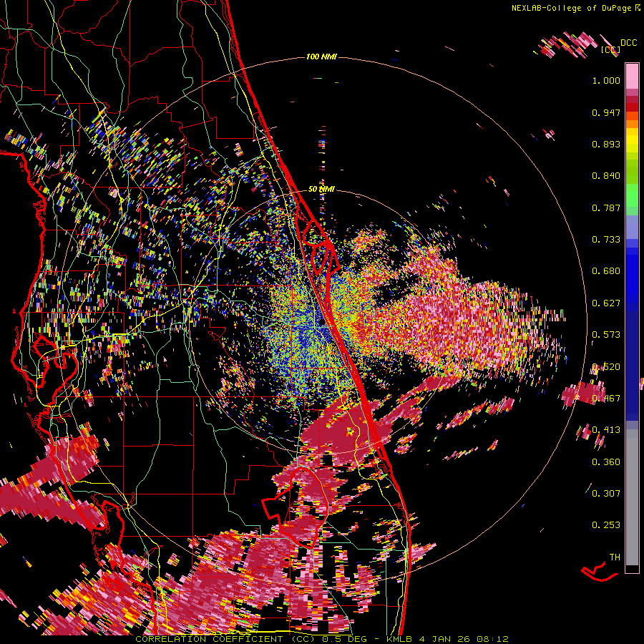Viewport: 644px width, 644px height.
Task: Click the 0.253 scale value
Action: (606, 525)
